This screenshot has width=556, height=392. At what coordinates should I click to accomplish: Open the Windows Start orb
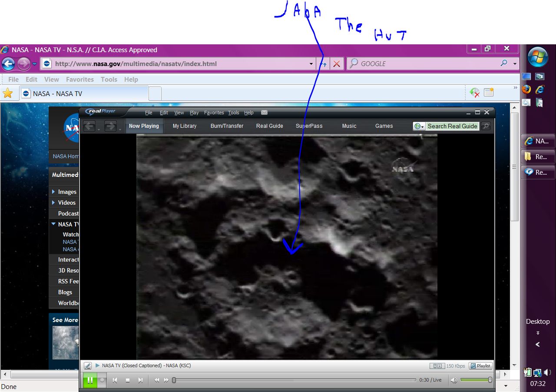coord(538,57)
